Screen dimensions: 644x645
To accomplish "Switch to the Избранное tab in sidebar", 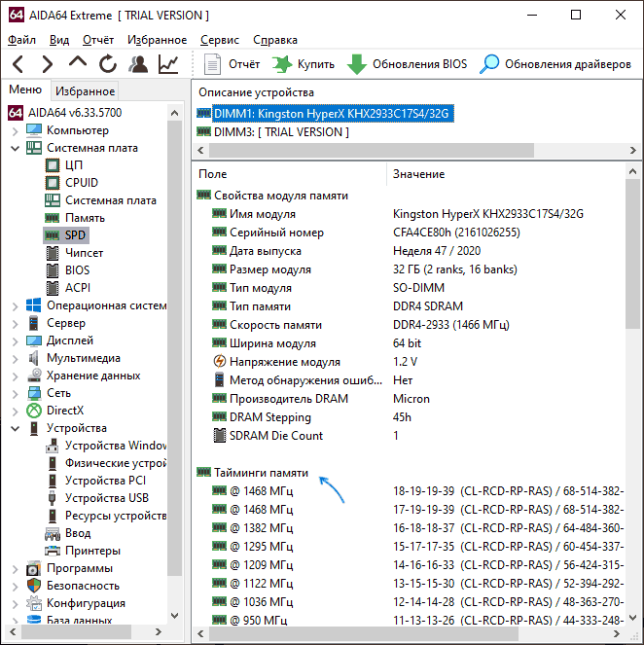I will click(x=86, y=90).
